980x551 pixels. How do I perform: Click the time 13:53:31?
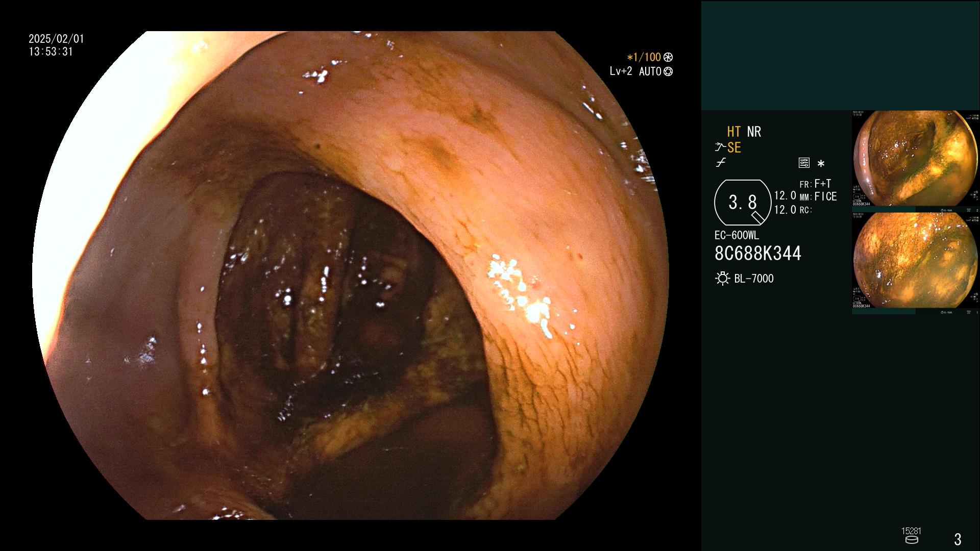click(51, 52)
